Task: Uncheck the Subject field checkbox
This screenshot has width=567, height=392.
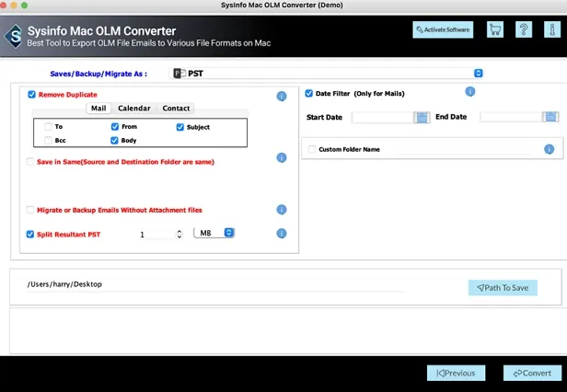Action: pos(180,127)
